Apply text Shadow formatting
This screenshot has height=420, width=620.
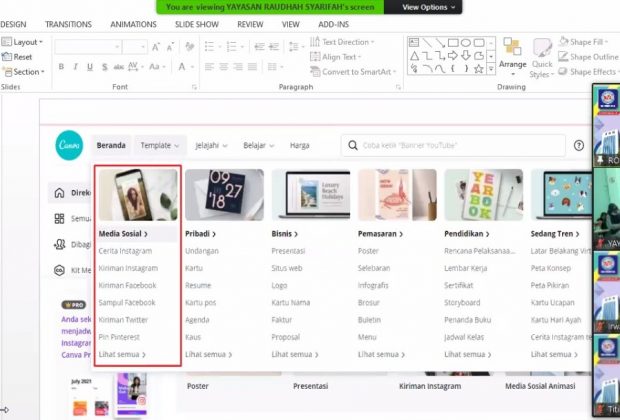pyautogui.click(x=104, y=67)
